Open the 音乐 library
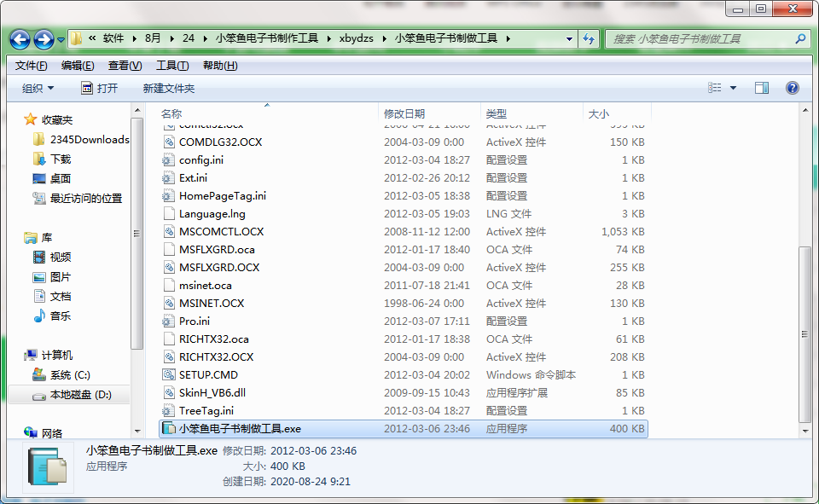Image resolution: width=819 pixels, height=504 pixels. tap(52, 316)
